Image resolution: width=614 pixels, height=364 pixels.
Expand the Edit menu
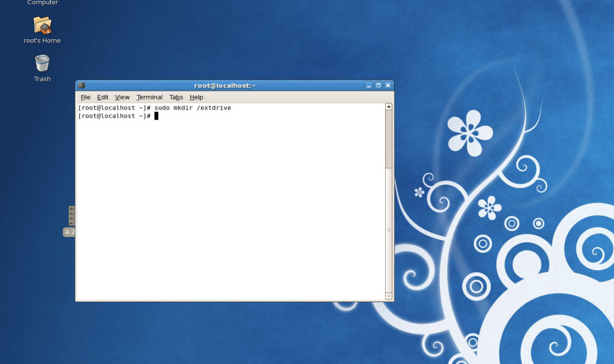click(103, 97)
